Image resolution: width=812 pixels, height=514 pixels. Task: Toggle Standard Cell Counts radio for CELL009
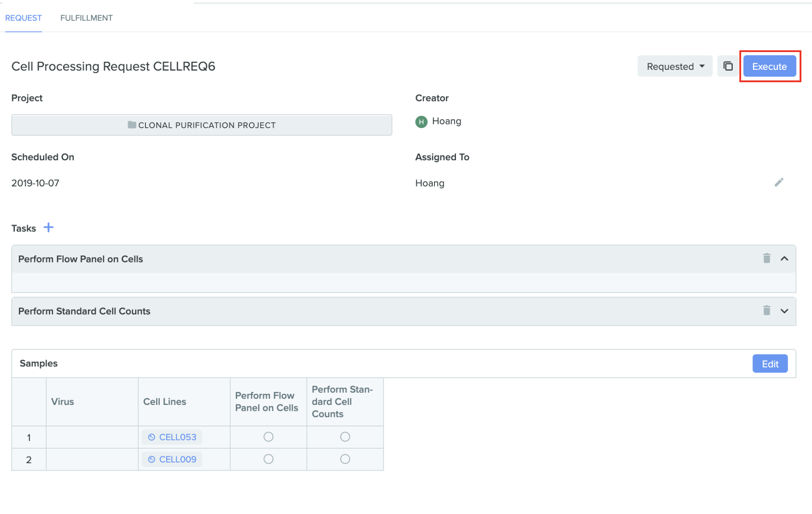pyautogui.click(x=345, y=459)
